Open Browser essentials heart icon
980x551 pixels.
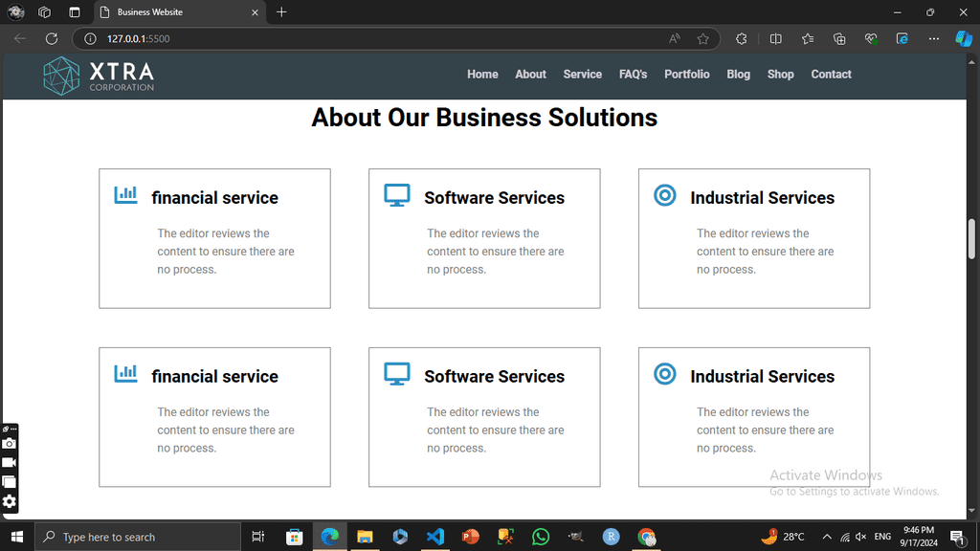click(x=871, y=38)
